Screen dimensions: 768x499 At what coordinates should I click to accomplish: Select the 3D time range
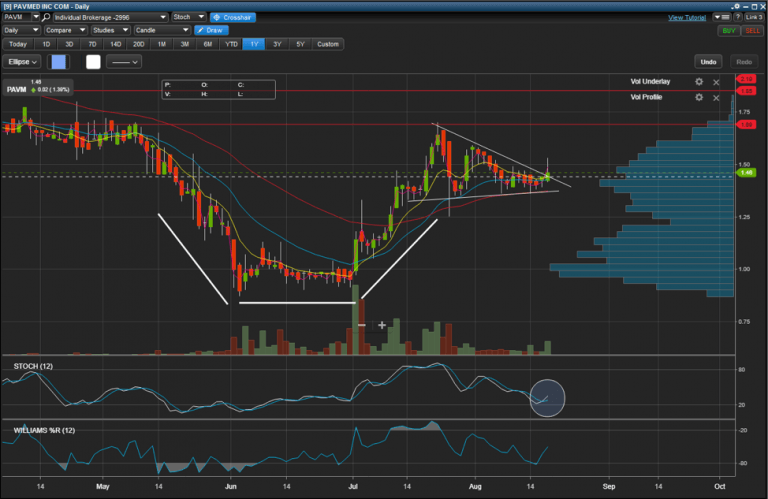click(x=69, y=44)
